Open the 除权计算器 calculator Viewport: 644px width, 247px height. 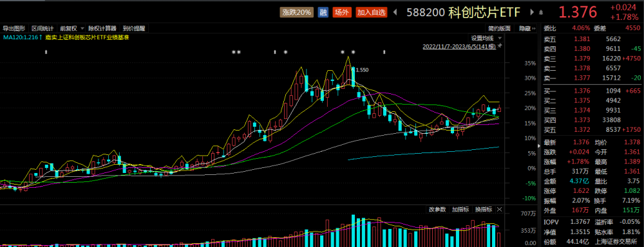click(x=102, y=28)
